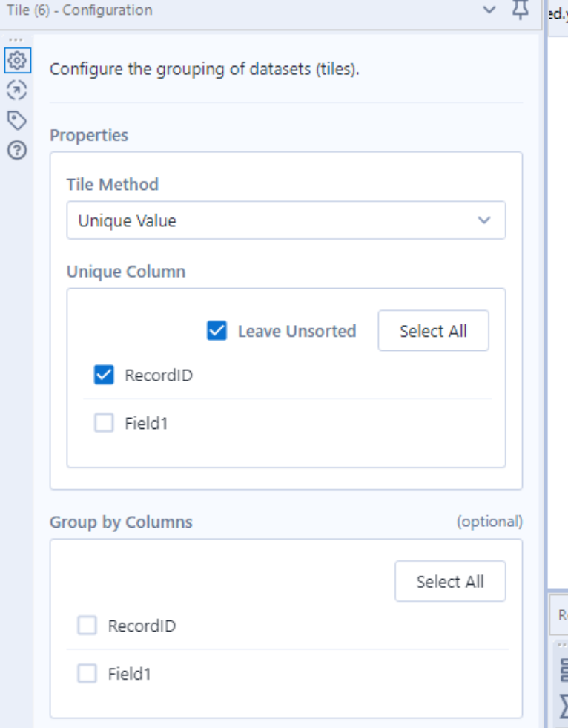Viewport: 568px width, 728px height.
Task: Open the Help question mark icon
Action: pyautogui.click(x=16, y=151)
